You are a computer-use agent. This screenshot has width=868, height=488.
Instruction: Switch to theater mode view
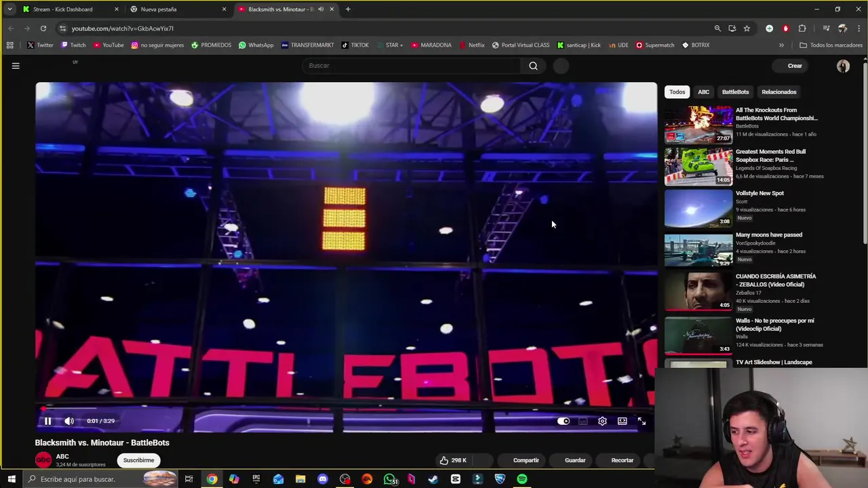(x=622, y=421)
